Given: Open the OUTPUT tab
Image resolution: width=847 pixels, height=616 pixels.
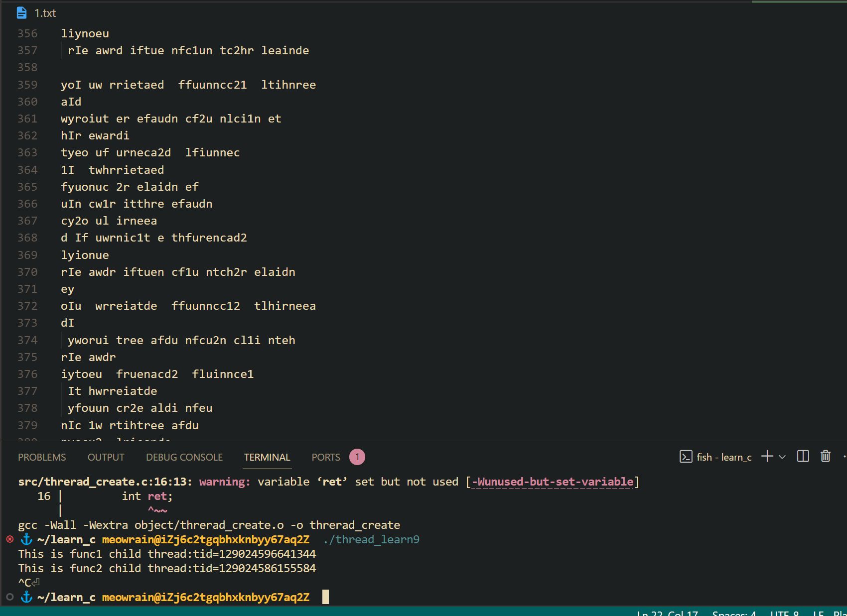Looking at the screenshot, I should (106, 457).
